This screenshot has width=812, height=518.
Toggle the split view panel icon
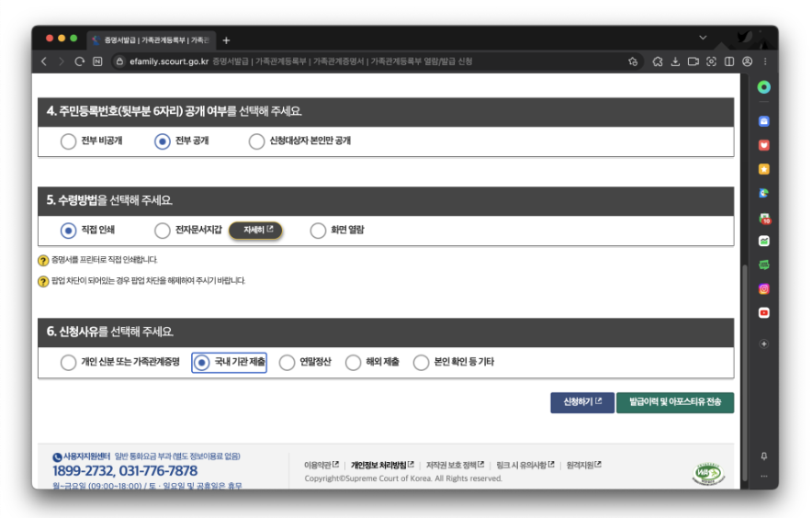point(728,62)
